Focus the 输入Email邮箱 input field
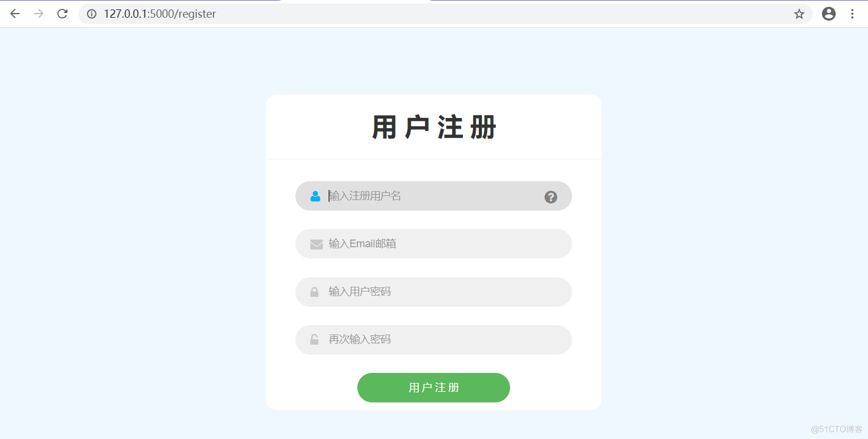The image size is (868, 439). click(433, 244)
